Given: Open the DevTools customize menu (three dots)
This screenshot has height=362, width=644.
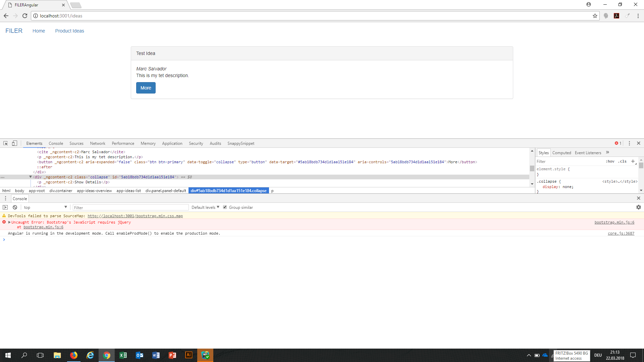Looking at the screenshot, I should pos(629,143).
